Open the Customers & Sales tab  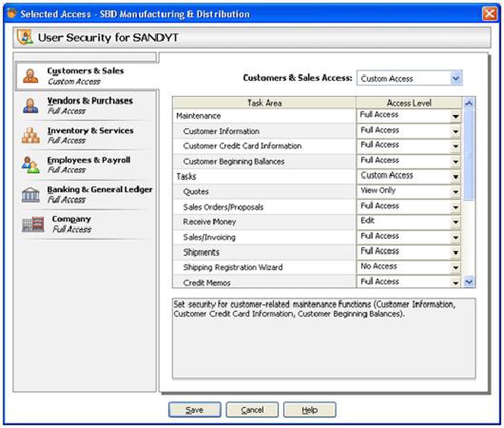coord(87,76)
